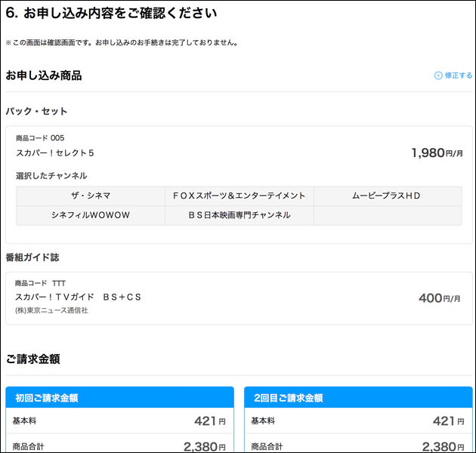The height and width of the screenshot is (453, 476).
Task: Click the ※この画面は確認画面です notice text
Action: click(x=122, y=43)
